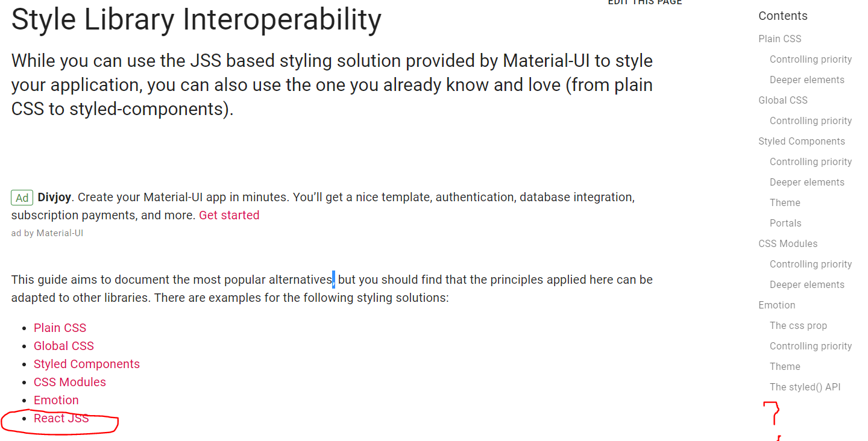Open the Styled Components bullet link
The height and width of the screenshot is (441, 868).
tap(86, 363)
